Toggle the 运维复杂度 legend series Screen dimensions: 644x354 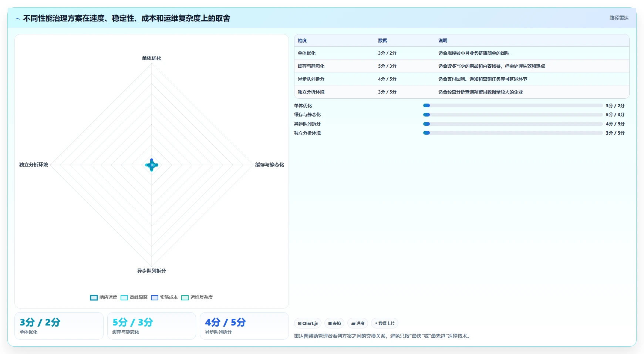197,297
